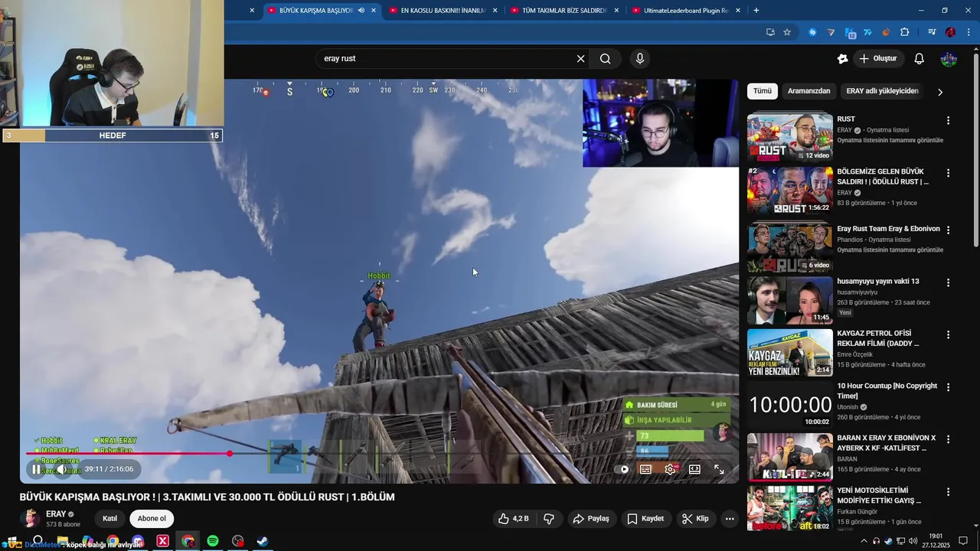Image resolution: width=980 pixels, height=551 pixels.
Task: Open the Windows notification center
Action: click(x=963, y=540)
